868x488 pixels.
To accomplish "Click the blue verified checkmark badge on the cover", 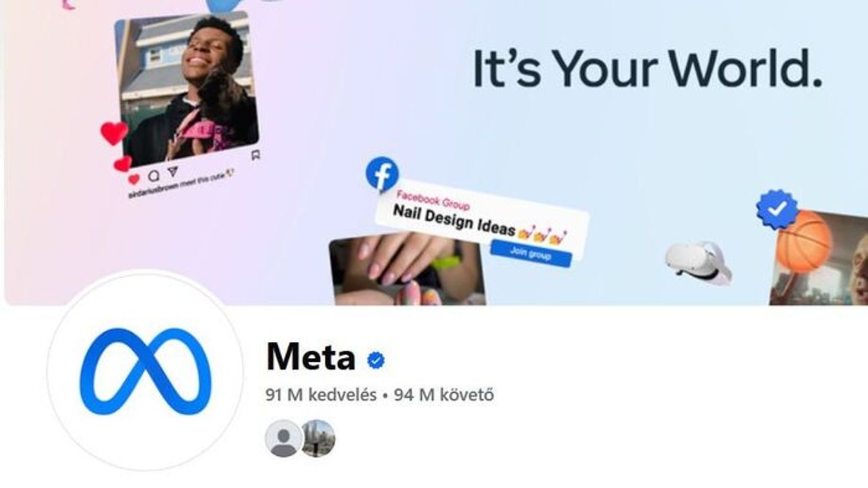I will point(777,209).
